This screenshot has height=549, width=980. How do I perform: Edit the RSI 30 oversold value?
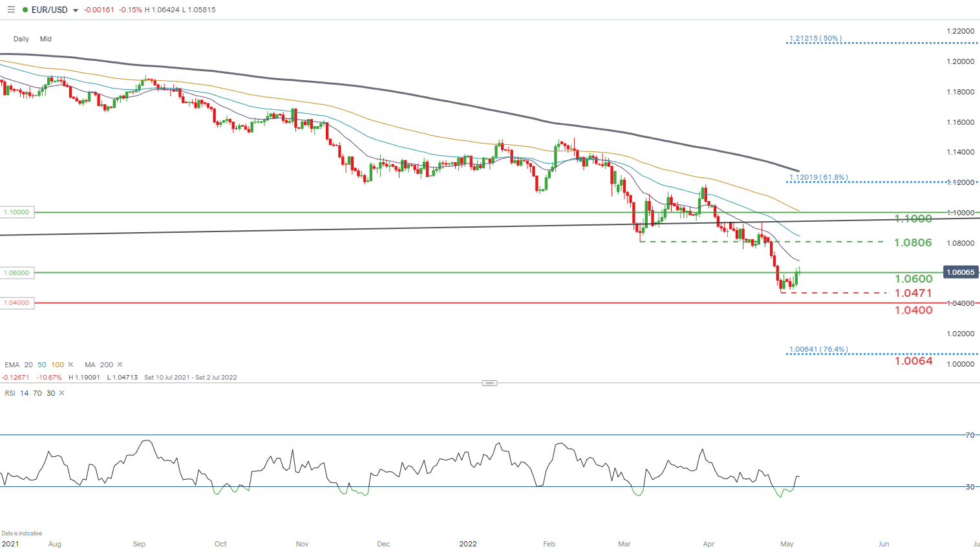50,393
